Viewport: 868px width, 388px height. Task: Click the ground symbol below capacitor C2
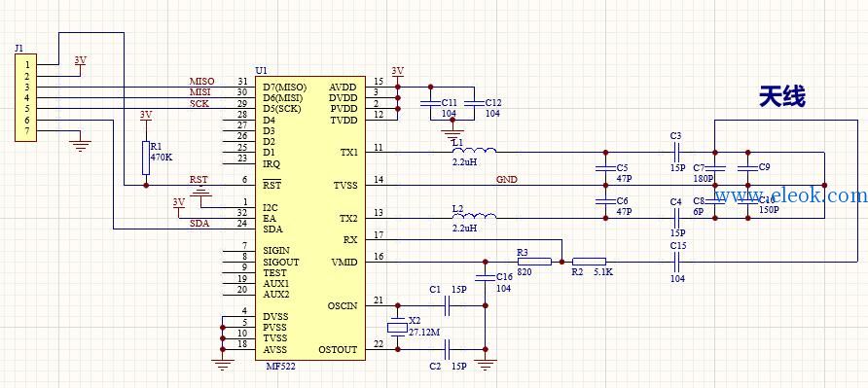[x=486, y=365]
